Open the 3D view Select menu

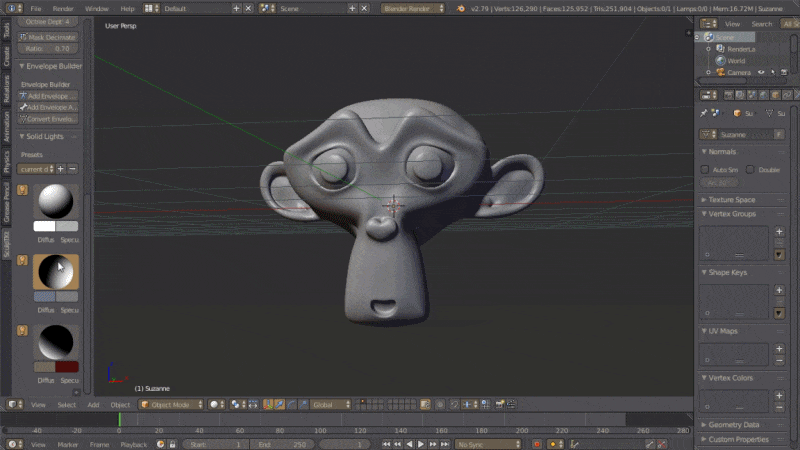point(66,405)
